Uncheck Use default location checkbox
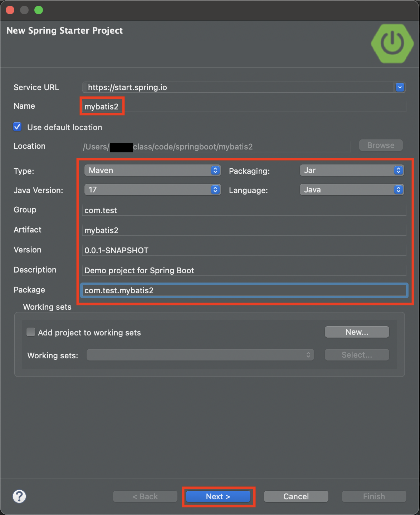This screenshot has height=515, width=420. pyautogui.click(x=17, y=127)
